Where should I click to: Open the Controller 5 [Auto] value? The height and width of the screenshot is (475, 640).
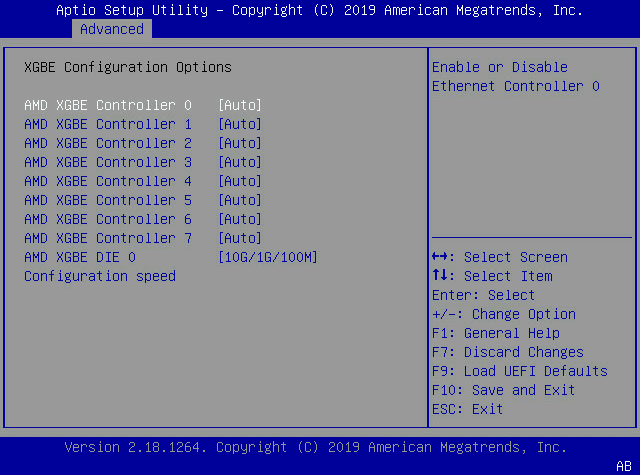(240, 200)
